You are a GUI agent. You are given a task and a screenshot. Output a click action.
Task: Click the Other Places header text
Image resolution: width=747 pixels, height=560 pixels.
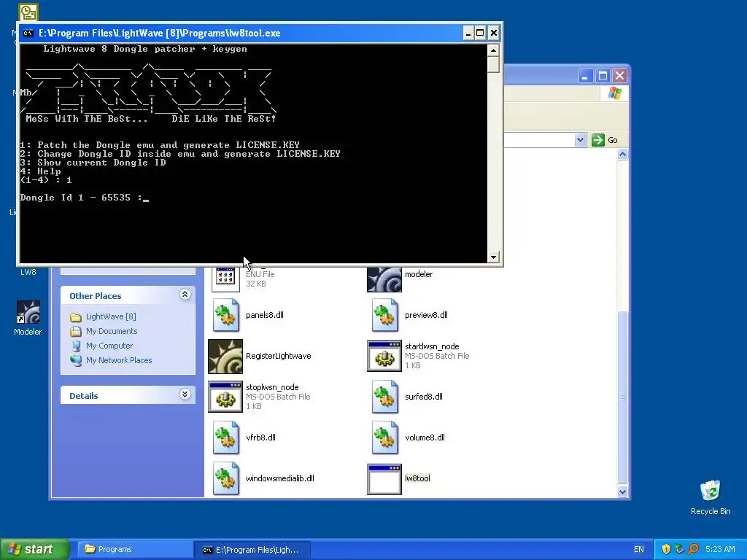pyautogui.click(x=96, y=296)
